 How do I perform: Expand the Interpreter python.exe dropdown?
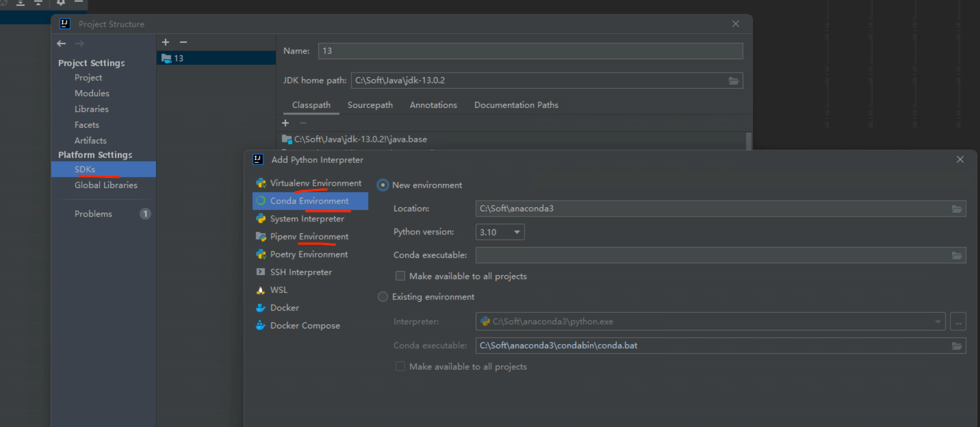(937, 322)
